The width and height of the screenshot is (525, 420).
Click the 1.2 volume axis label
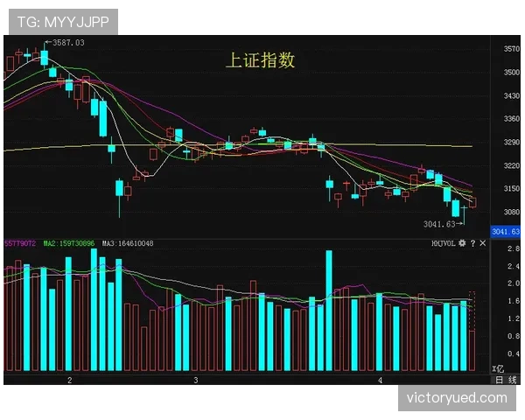514,318
